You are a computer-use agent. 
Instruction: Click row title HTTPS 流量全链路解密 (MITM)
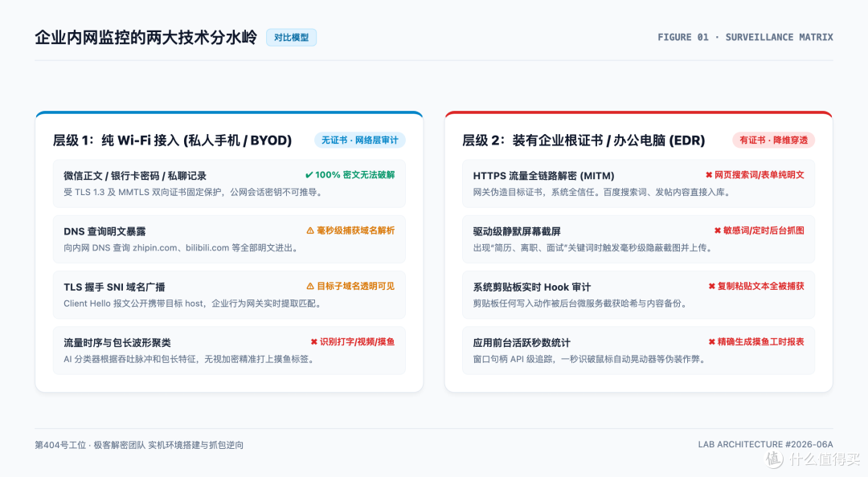coord(543,176)
